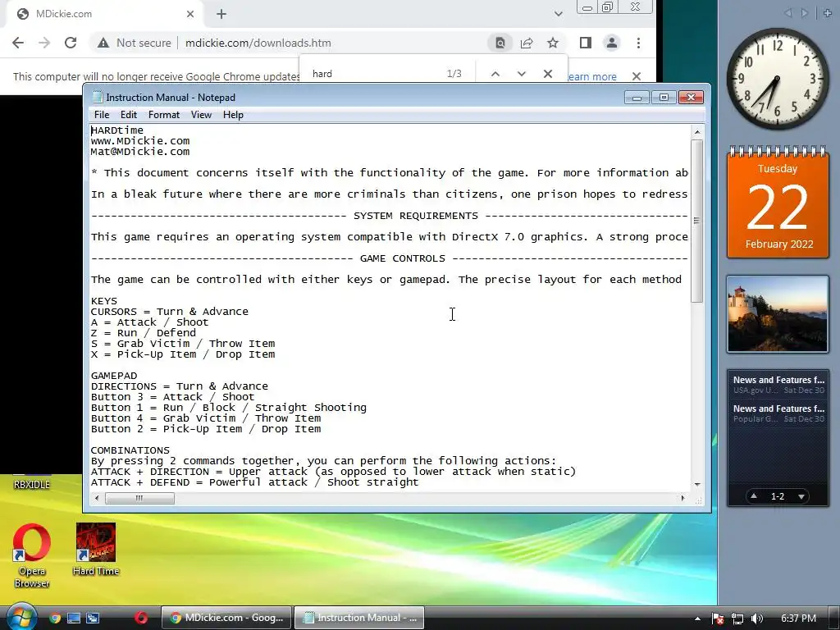840x630 pixels.
Task: Click Show Desktop quick launch icon
Action: (x=74, y=618)
